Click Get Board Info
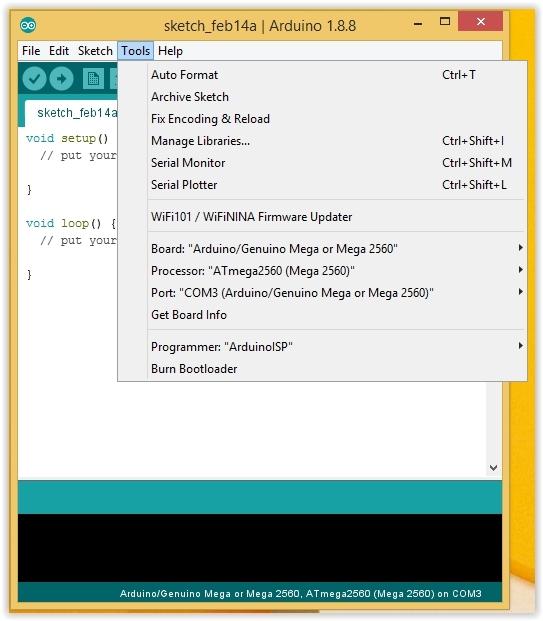The height and width of the screenshot is (621, 543). click(322, 315)
